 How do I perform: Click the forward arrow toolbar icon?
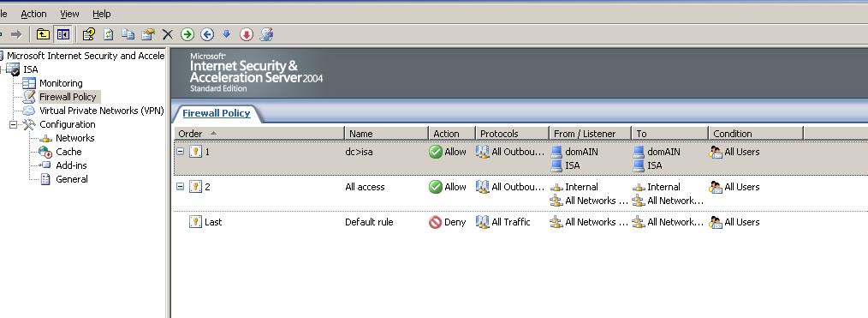[x=16, y=34]
